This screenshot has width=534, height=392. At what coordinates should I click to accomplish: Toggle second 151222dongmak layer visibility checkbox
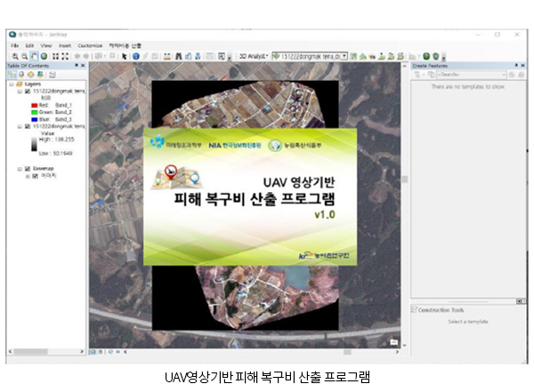point(28,127)
